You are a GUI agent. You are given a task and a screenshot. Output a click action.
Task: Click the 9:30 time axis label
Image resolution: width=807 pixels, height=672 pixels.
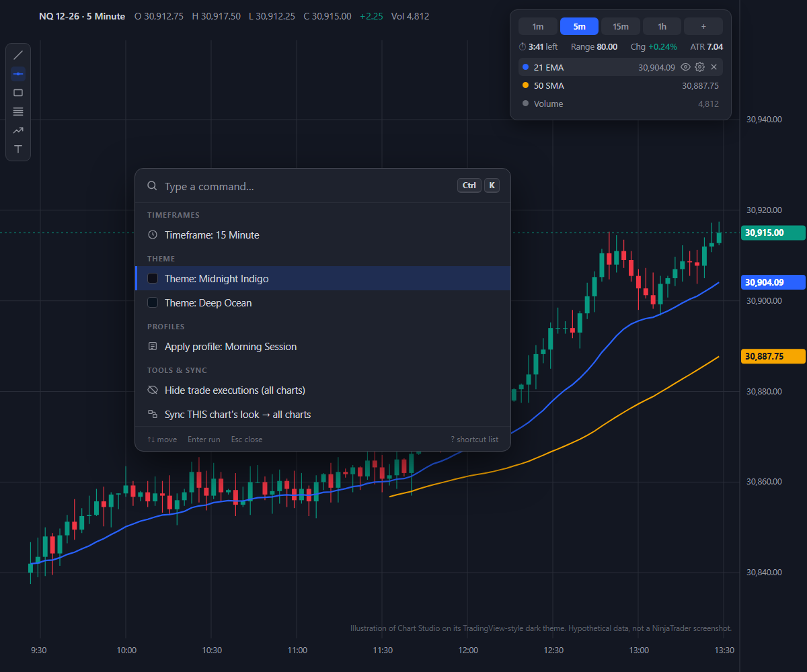[x=40, y=650]
